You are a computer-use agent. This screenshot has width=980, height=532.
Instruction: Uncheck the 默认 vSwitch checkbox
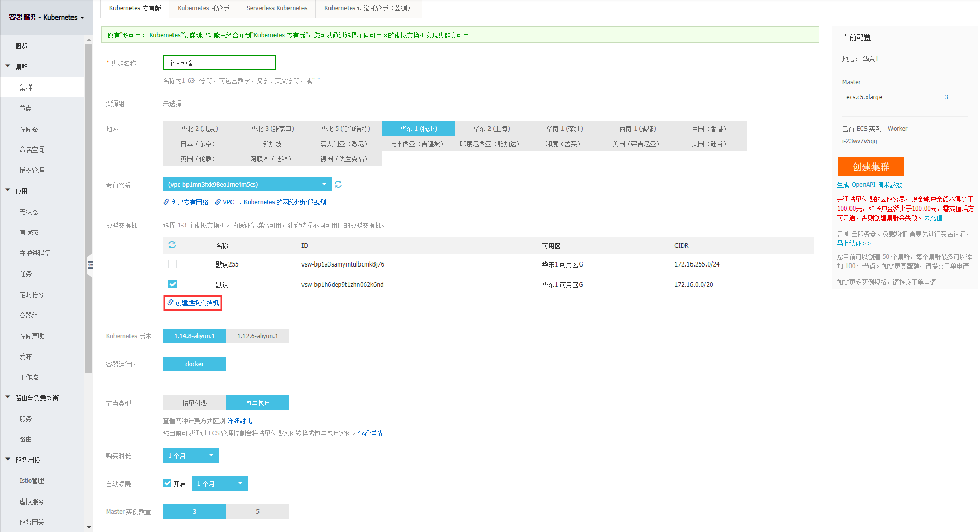click(x=172, y=284)
